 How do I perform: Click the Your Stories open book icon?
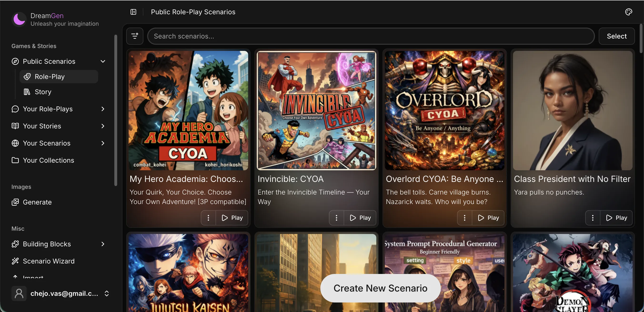[x=15, y=126]
